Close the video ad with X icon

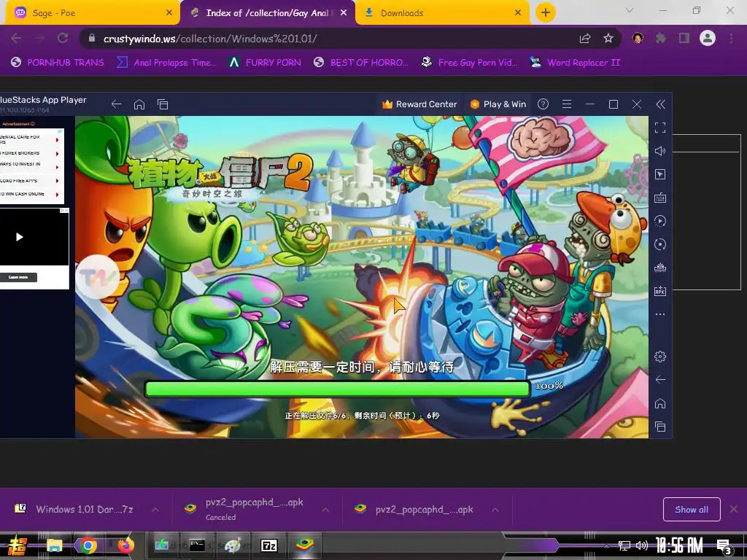(66, 210)
